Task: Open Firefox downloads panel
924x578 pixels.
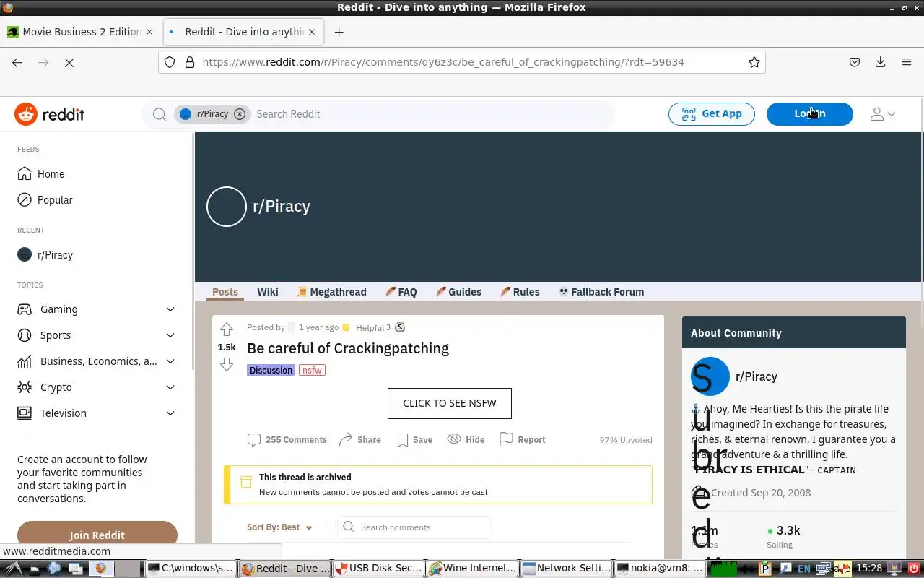Action: point(880,62)
